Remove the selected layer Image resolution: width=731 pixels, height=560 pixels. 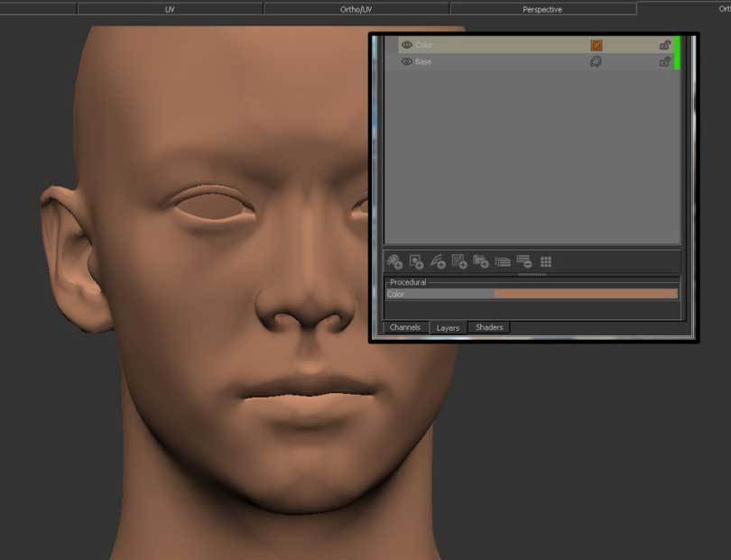pos(524,262)
